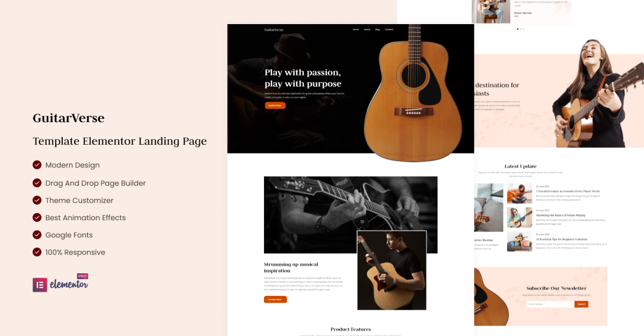644x336 pixels.
Task: Click the checkmark icon beside Modern Design
Action: 37,165
